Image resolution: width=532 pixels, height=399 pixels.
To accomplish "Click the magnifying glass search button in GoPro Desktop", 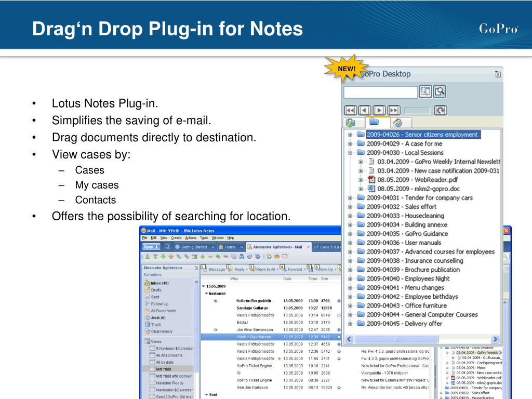I will 440,91.
